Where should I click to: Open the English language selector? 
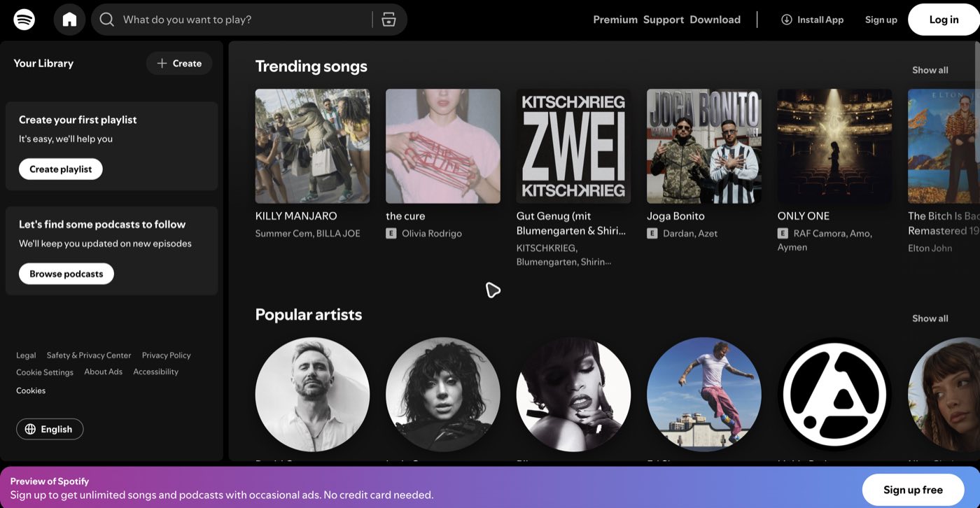coord(50,429)
